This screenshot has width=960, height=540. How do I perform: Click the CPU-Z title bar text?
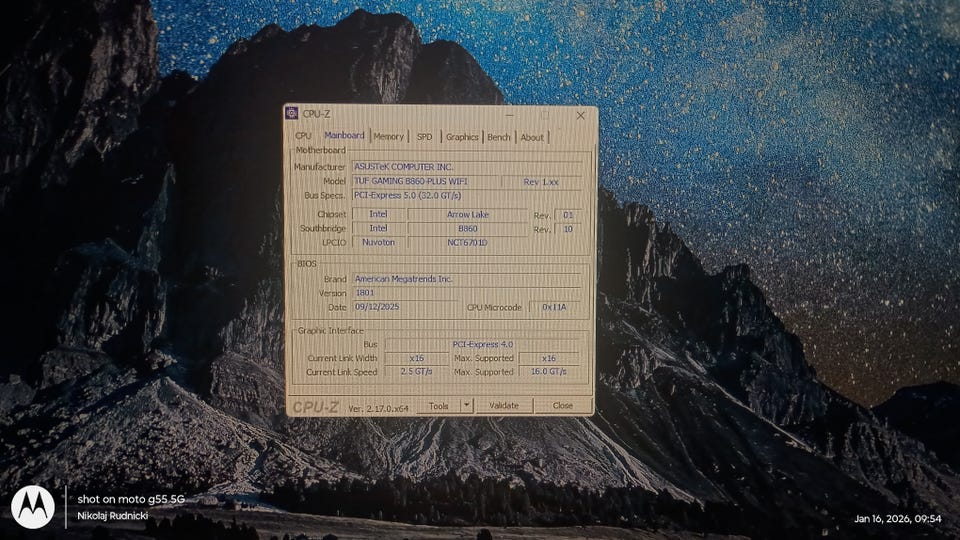point(316,114)
